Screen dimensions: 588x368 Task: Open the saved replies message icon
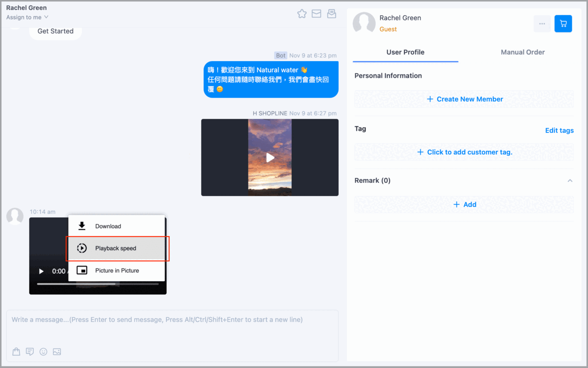point(30,351)
